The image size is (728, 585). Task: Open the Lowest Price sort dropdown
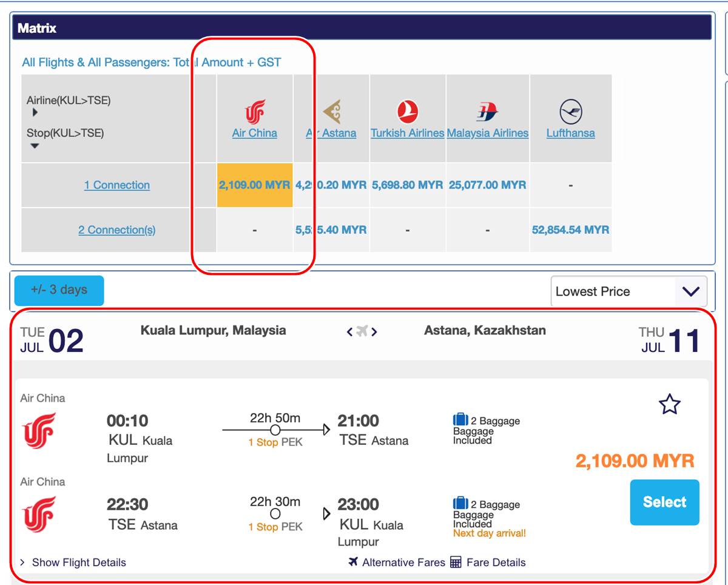[x=629, y=291]
